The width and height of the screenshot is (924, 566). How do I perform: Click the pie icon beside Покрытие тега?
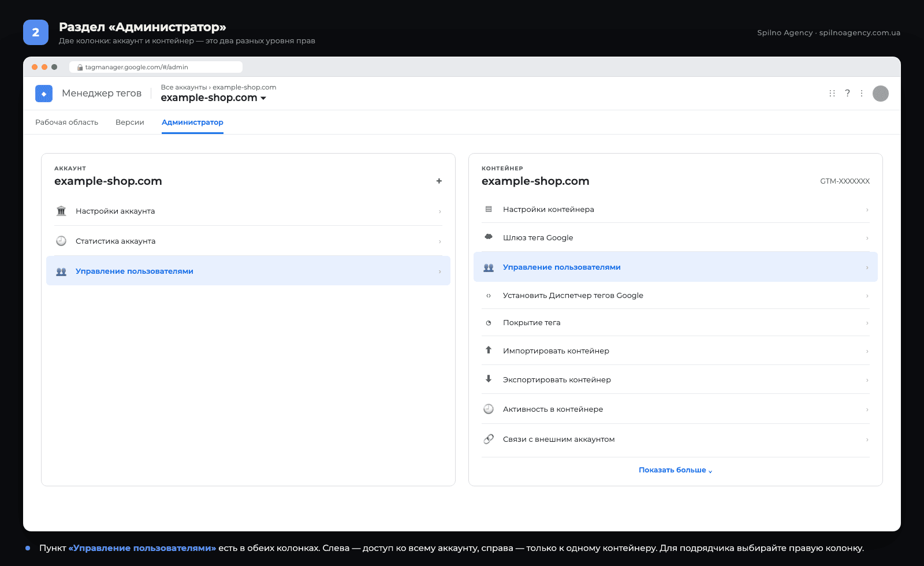click(x=489, y=323)
